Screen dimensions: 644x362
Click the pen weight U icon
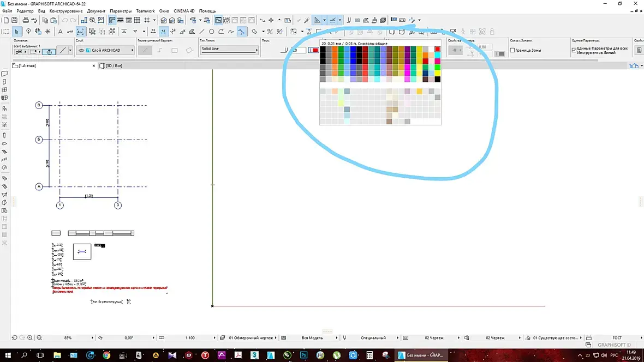coord(349,20)
